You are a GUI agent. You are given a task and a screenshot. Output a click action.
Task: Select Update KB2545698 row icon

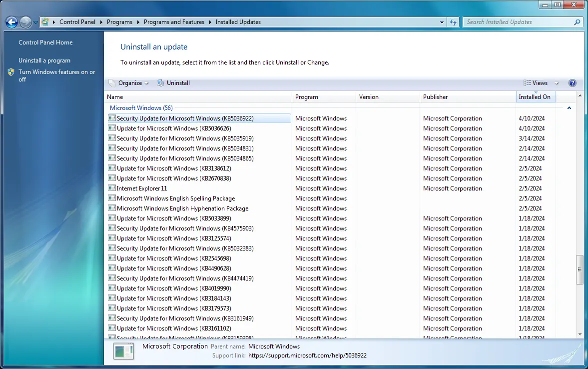tap(112, 258)
